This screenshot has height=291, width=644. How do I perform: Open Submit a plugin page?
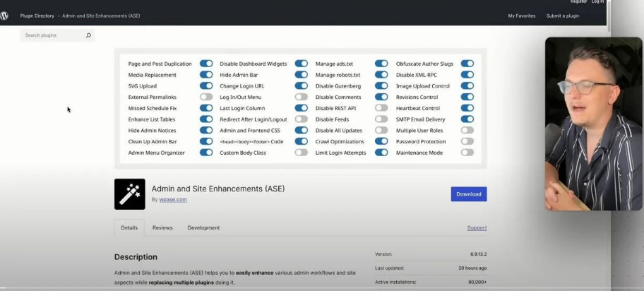(x=563, y=16)
